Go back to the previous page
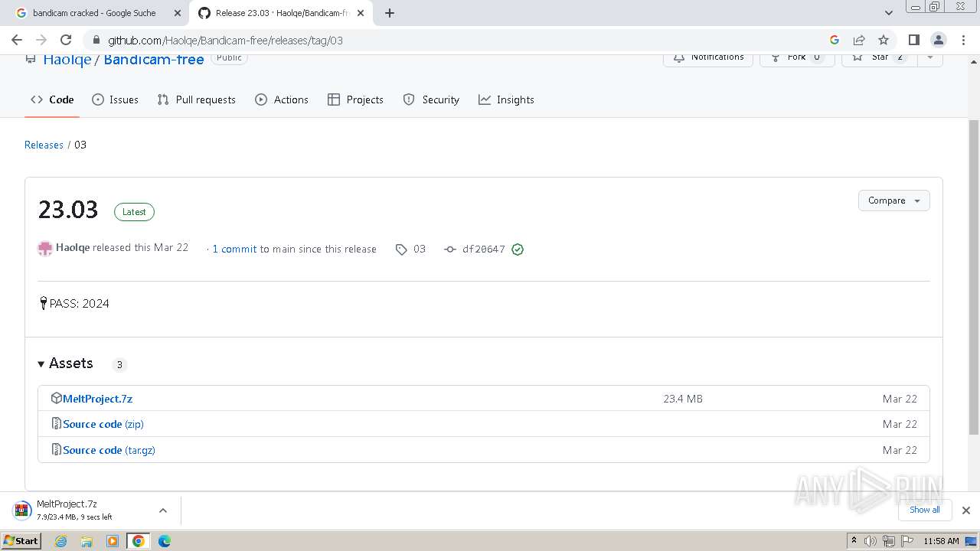 coord(17,40)
